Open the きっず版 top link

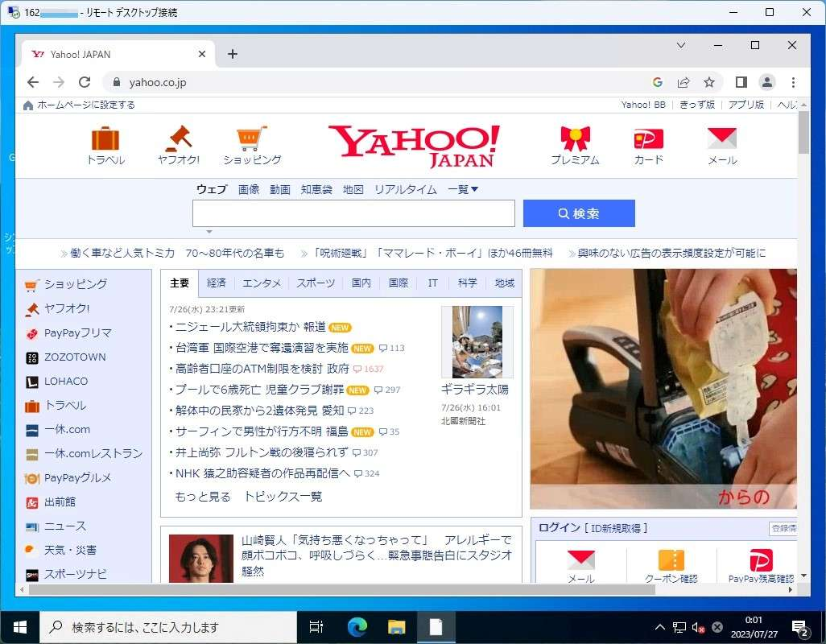(697, 105)
